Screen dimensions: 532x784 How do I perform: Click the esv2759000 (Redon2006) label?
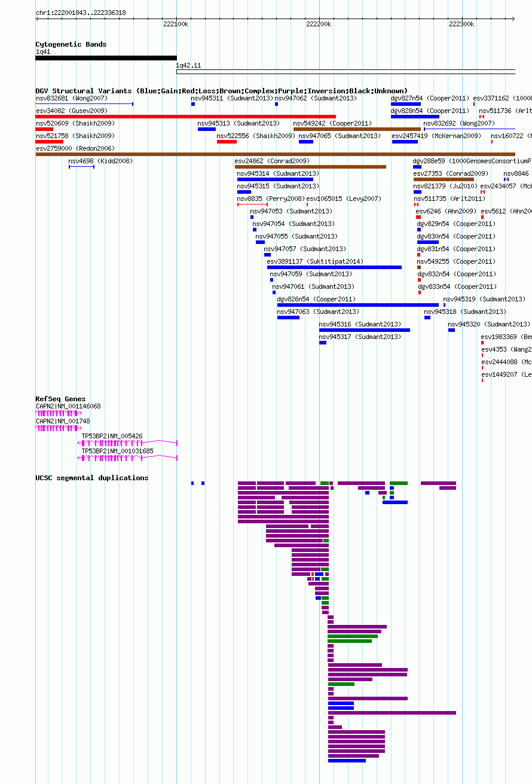tap(75, 148)
